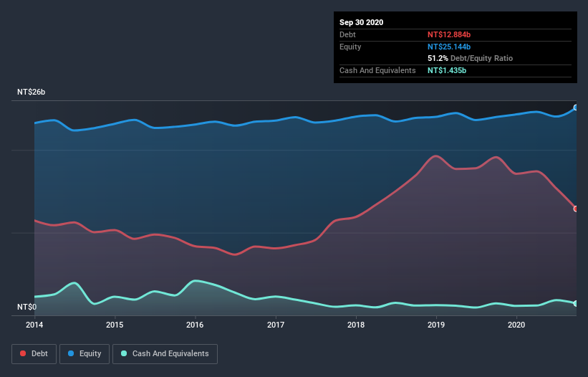Click the Equity row label in tooltip

click(x=350, y=47)
